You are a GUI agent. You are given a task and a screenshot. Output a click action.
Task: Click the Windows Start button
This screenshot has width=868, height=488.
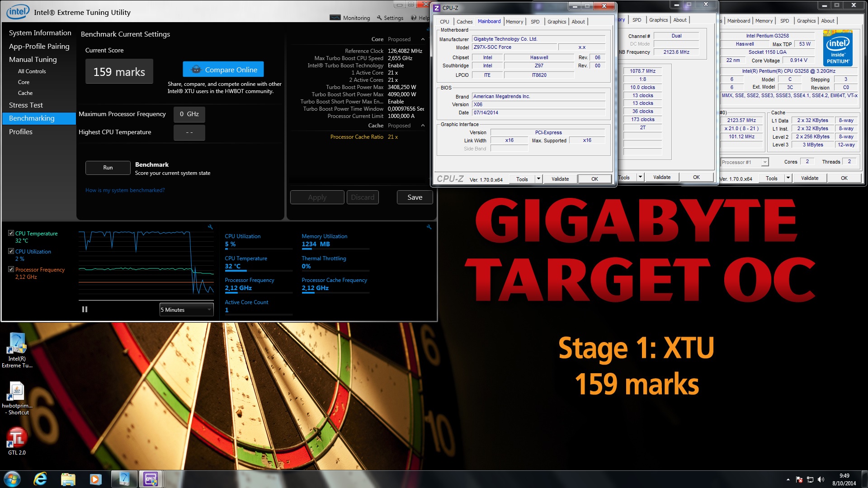(x=12, y=479)
